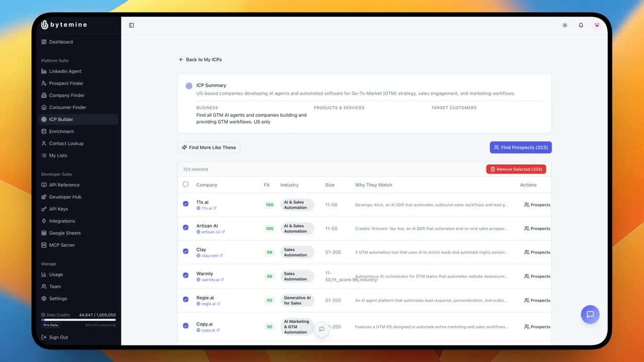Screen dimensions: 644x362
Task: Click the Industry column header
Action: [289, 185]
